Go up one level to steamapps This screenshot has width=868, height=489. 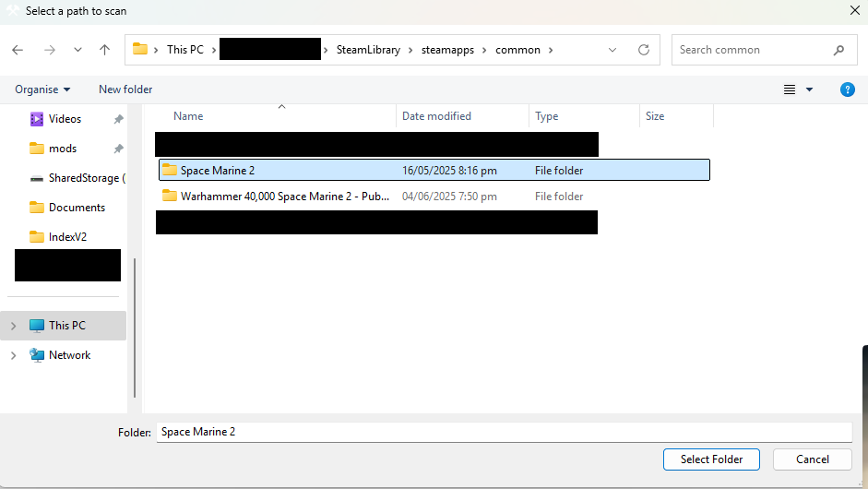click(104, 50)
